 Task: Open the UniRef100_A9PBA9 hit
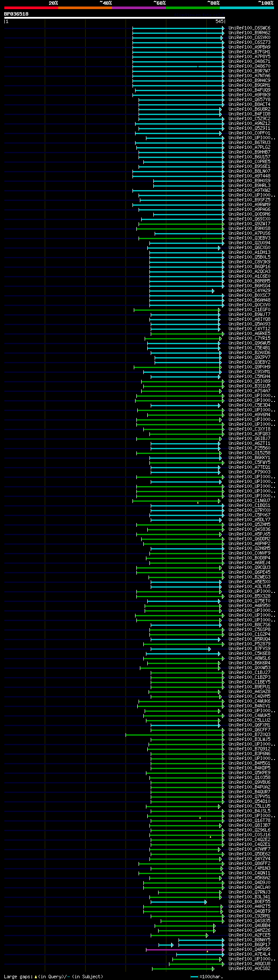click(x=249, y=47)
